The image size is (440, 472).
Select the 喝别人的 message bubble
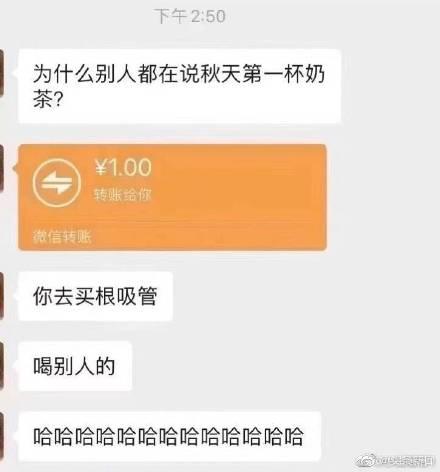[75, 366]
